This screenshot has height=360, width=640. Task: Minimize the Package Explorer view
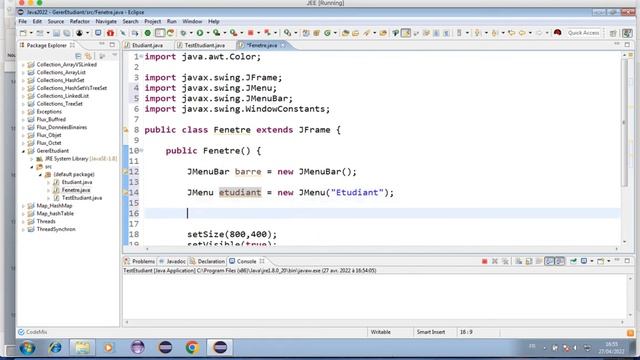pos(102,44)
